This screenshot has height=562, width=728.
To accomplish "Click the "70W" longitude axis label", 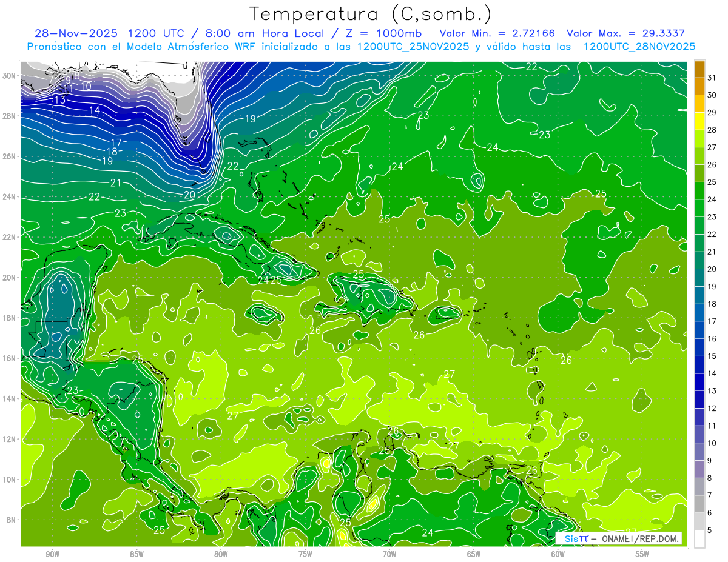I will [389, 554].
